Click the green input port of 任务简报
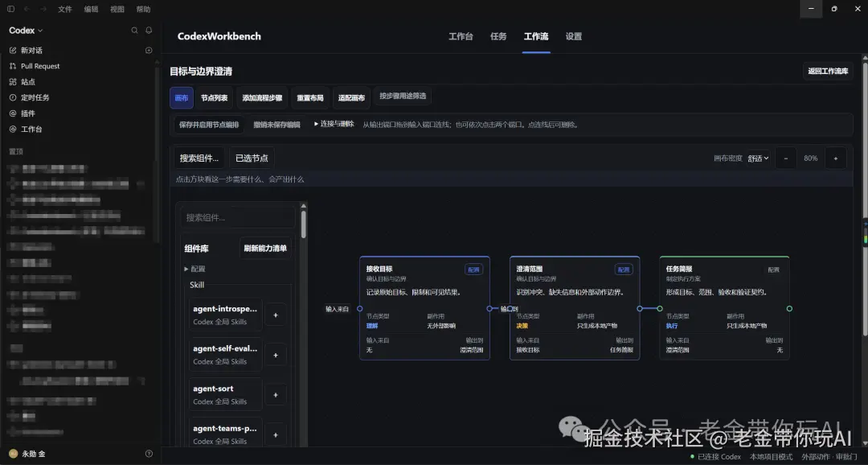 (660, 309)
